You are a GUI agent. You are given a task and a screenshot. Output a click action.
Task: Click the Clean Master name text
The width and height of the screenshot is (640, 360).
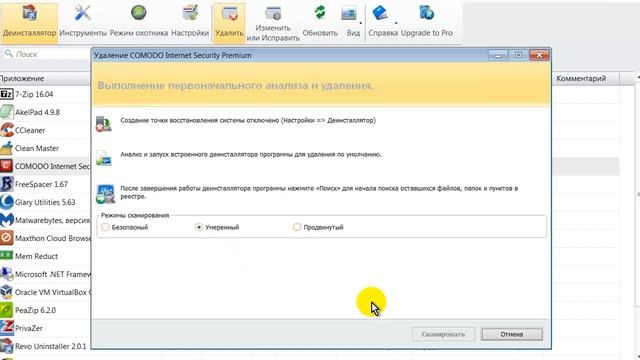[37, 148]
